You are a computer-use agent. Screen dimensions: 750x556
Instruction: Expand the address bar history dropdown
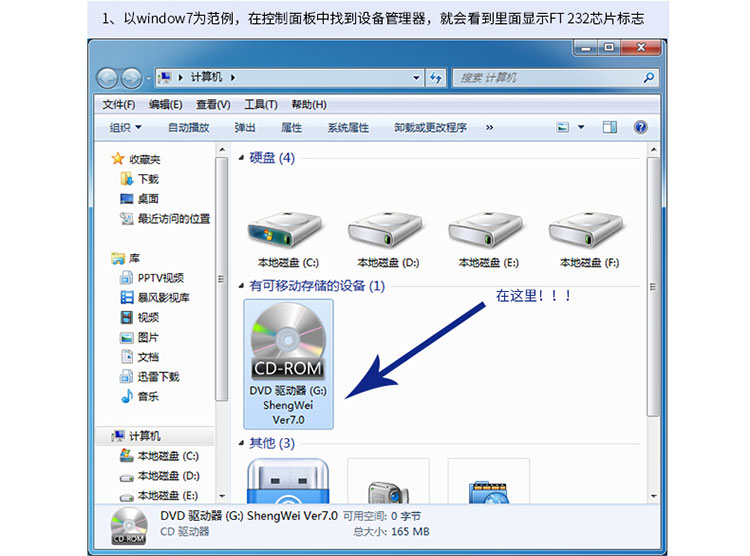(417, 78)
